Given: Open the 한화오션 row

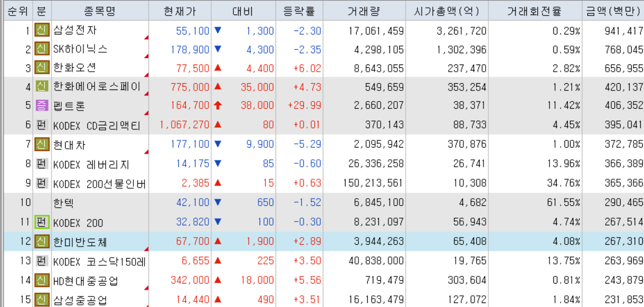Looking at the screenshot, I should 75,68.
